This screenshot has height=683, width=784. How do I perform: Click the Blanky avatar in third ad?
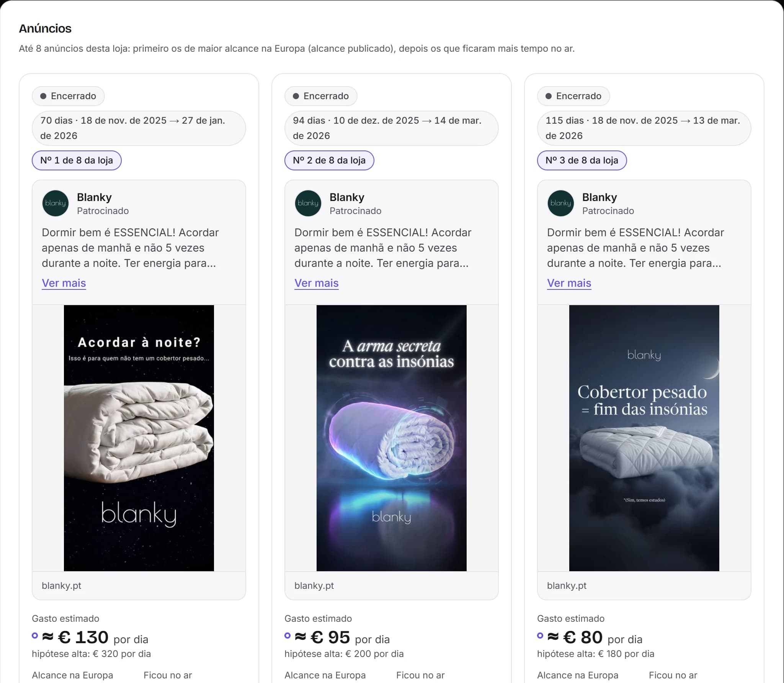click(x=561, y=203)
